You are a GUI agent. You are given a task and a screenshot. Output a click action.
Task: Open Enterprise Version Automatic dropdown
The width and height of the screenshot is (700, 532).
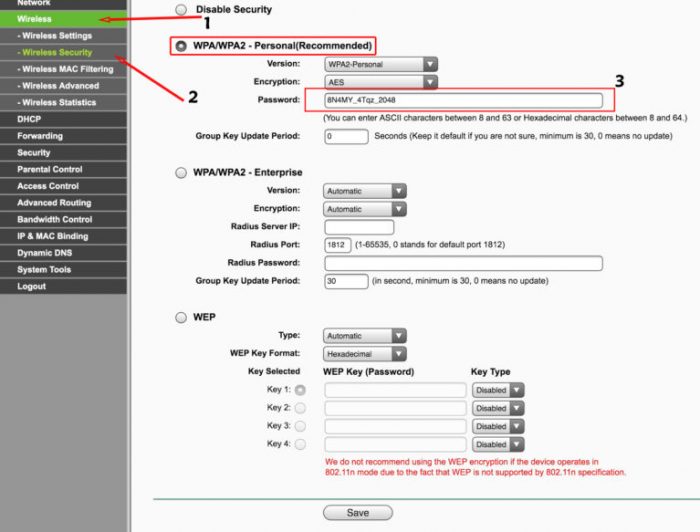[365, 191]
